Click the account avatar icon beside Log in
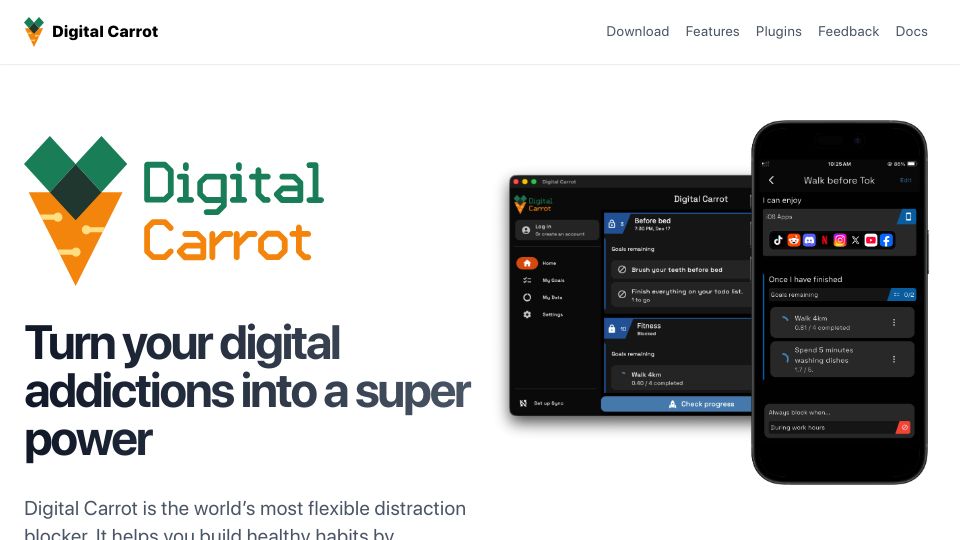 (526, 230)
